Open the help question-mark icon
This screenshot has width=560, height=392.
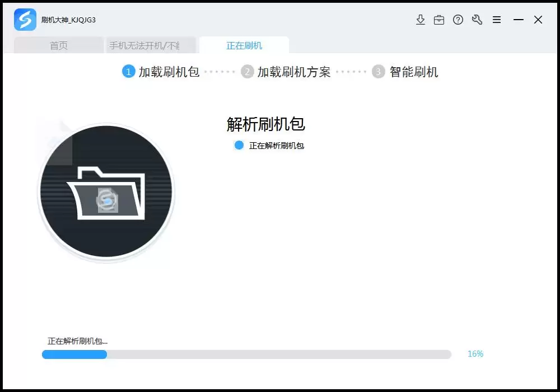458,19
